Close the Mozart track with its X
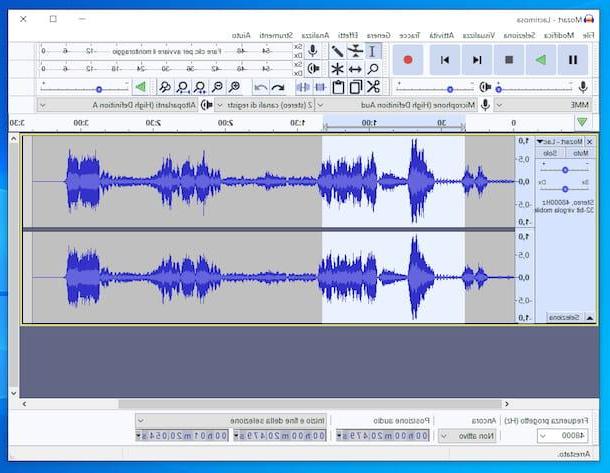610x473 pixels. click(589, 142)
